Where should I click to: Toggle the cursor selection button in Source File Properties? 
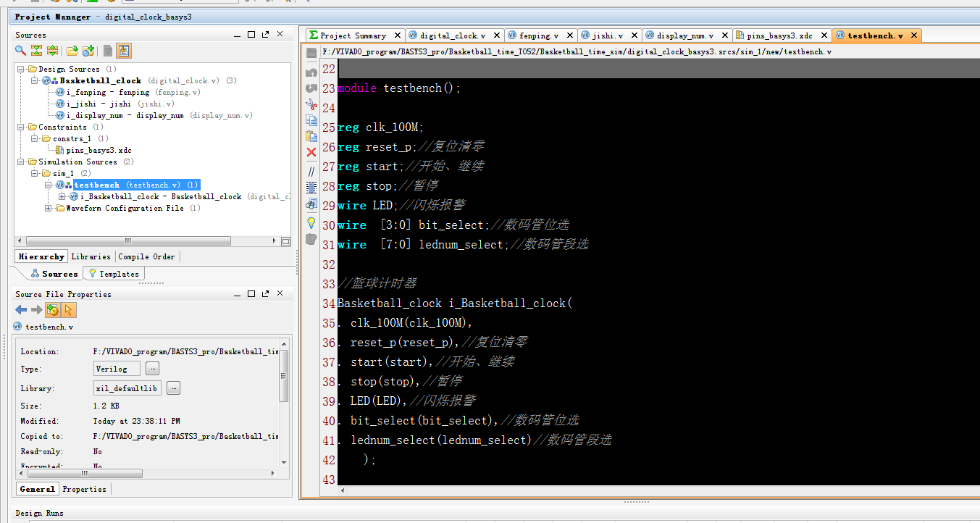(x=69, y=310)
